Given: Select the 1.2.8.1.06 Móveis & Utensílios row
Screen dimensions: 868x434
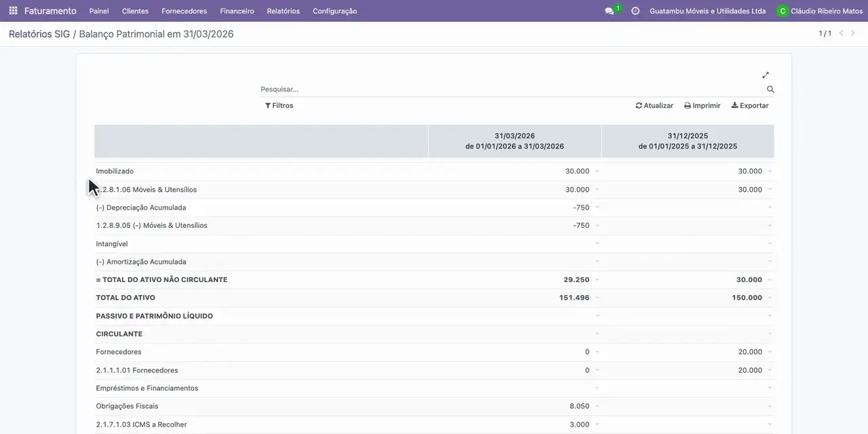Looking at the screenshot, I should (434, 190).
